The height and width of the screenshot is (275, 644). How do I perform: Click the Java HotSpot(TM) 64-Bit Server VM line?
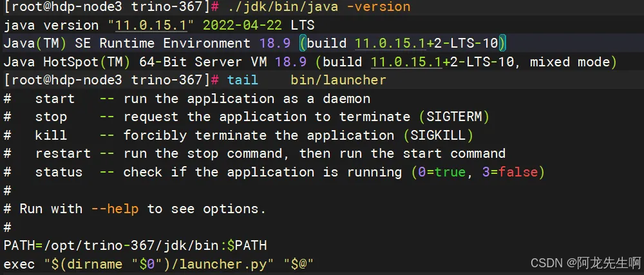point(310,62)
